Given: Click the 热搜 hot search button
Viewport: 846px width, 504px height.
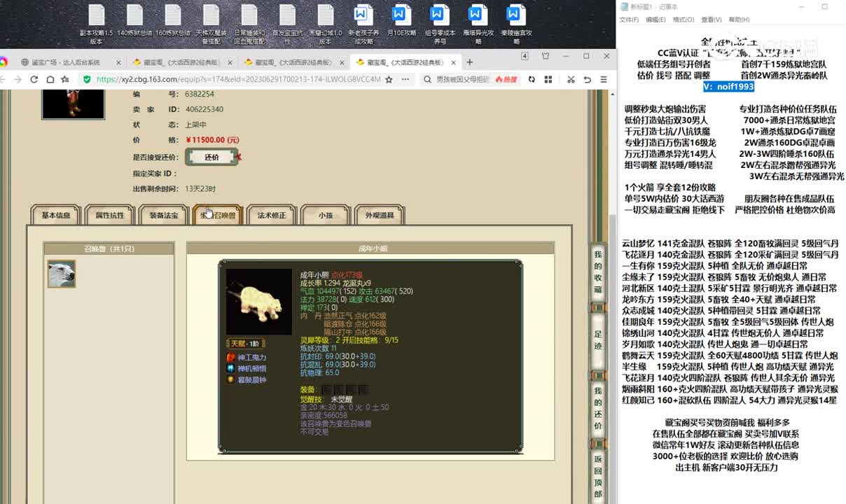Looking at the screenshot, I should [x=506, y=80].
